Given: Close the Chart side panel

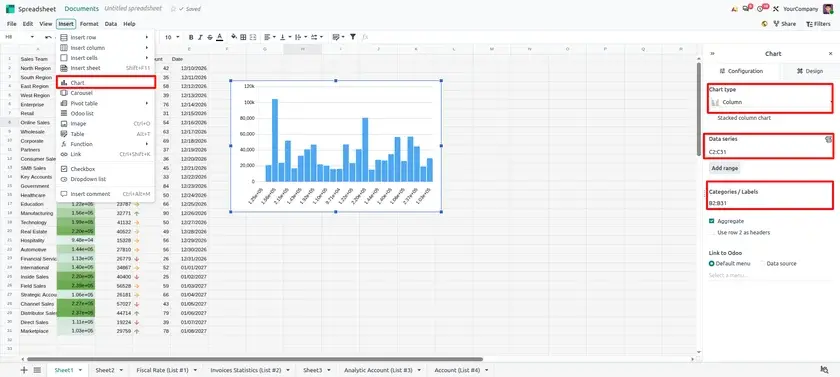Looking at the screenshot, I should point(830,54).
